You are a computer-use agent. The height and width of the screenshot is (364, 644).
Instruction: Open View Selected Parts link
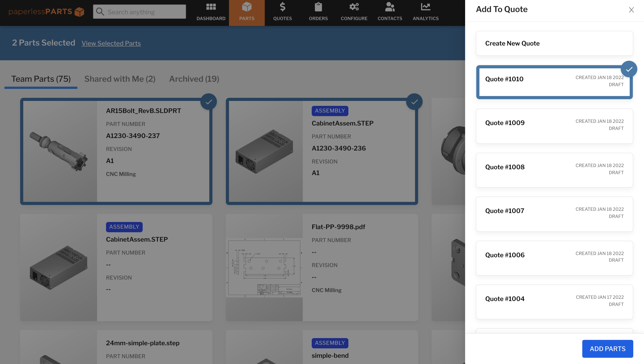[111, 43]
